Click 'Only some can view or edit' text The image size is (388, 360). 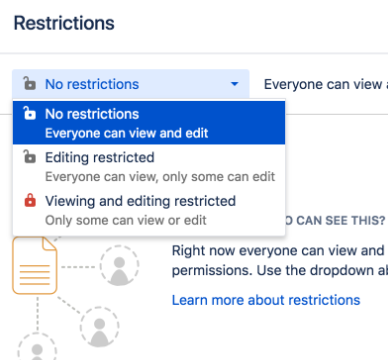click(x=126, y=220)
